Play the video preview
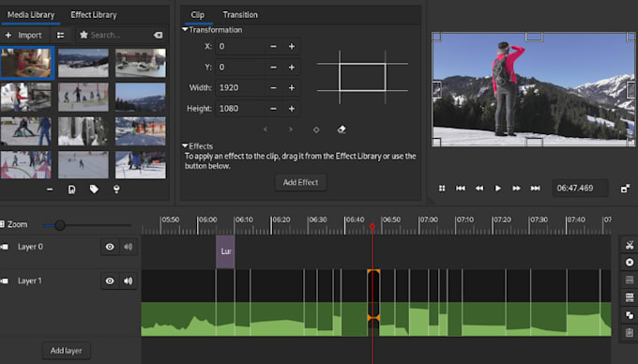This screenshot has width=638, height=364. pyautogui.click(x=497, y=189)
